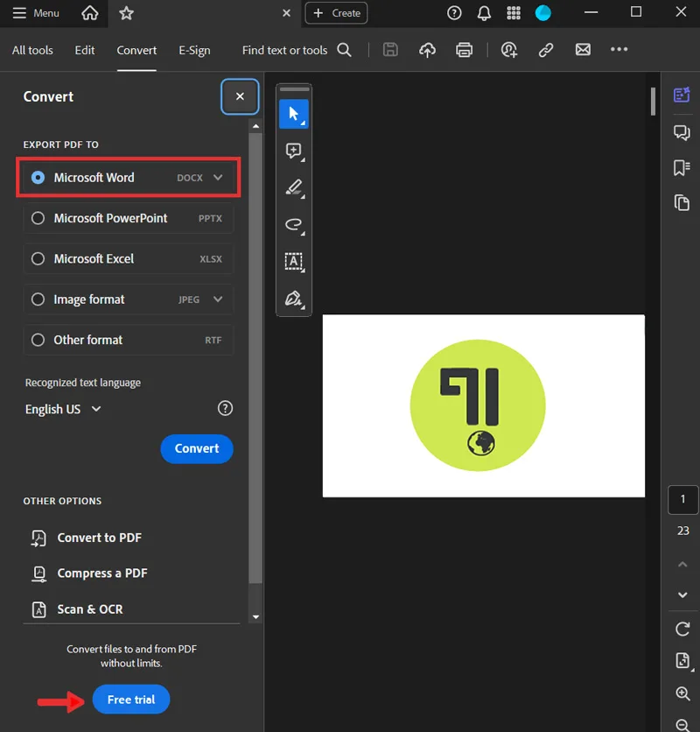Select Microsoft PowerPoint radio option
The height and width of the screenshot is (732, 700).
pos(38,218)
